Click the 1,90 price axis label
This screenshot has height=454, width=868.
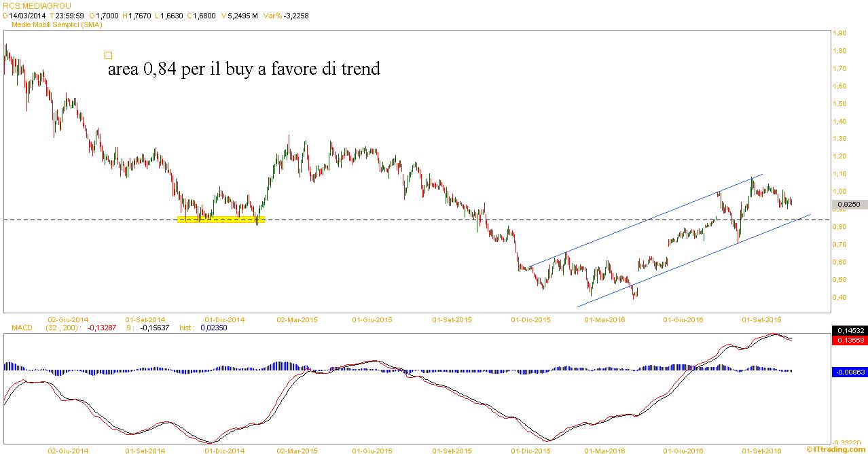pyautogui.click(x=839, y=33)
